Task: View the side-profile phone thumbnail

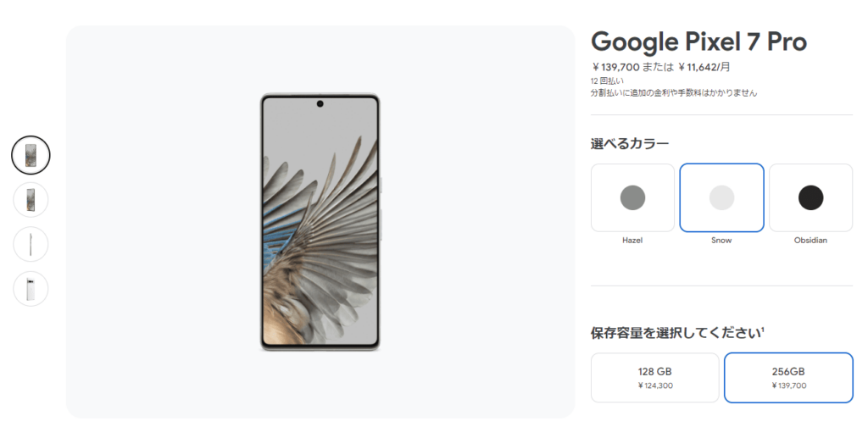Action: 31,244
